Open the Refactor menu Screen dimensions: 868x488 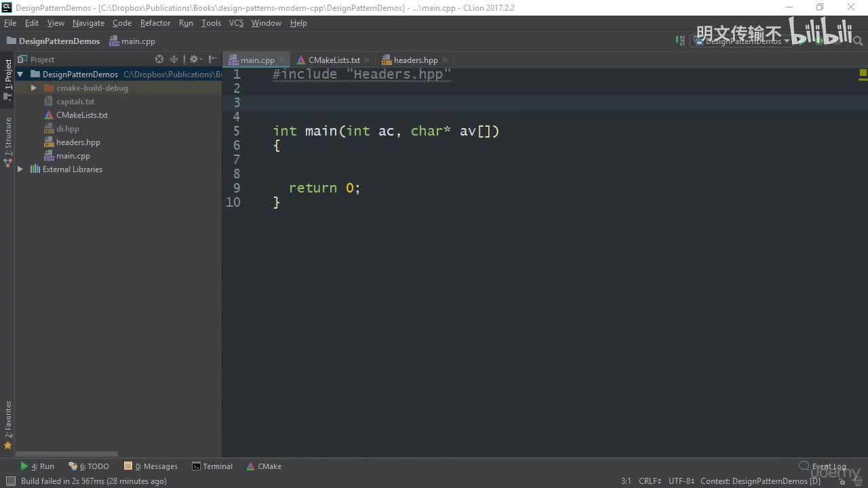point(155,23)
